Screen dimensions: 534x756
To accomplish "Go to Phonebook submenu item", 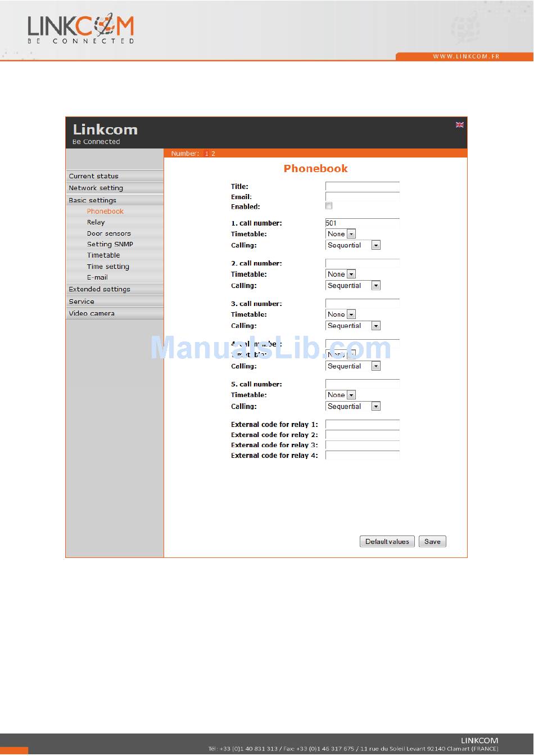I will [105, 211].
